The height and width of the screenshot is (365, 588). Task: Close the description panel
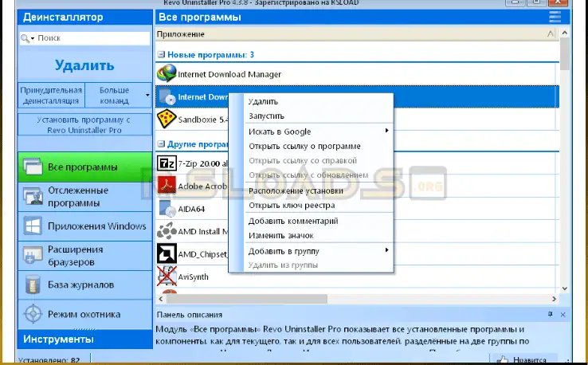point(563,315)
